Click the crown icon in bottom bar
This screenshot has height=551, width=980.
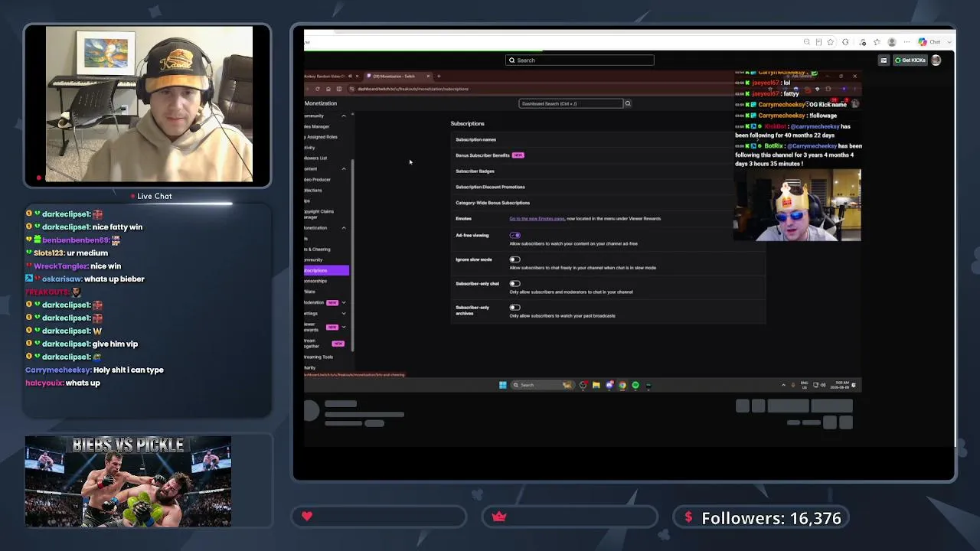(499, 517)
